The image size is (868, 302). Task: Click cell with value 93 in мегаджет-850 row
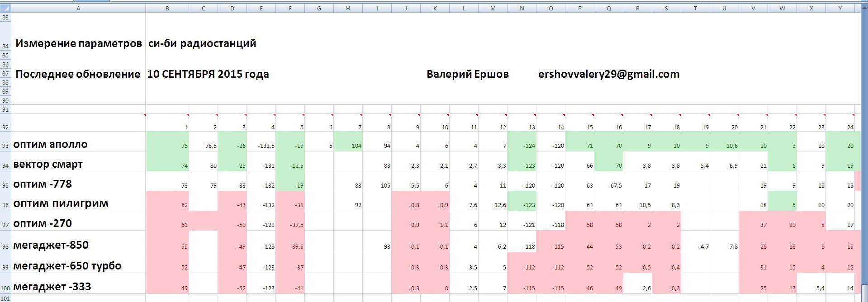pos(377,242)
